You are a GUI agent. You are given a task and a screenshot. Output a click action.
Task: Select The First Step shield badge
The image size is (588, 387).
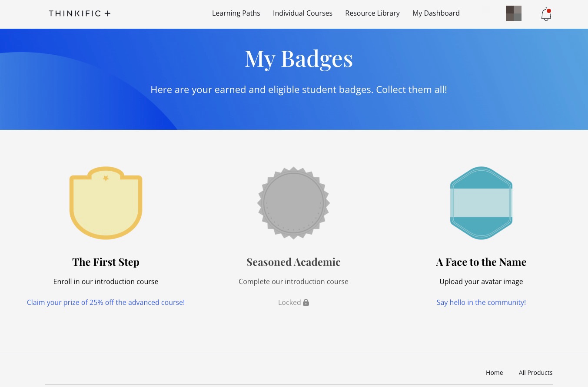(x=106, y=203)
